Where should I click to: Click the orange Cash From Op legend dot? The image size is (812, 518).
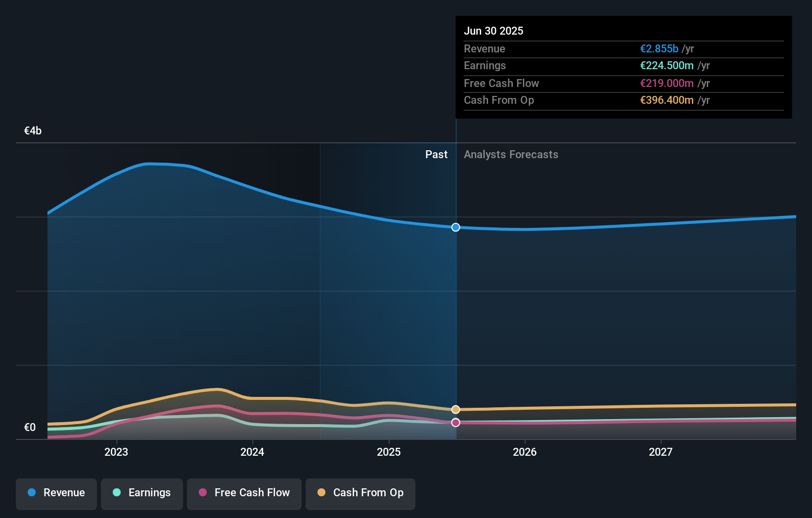tap(321, 492)
